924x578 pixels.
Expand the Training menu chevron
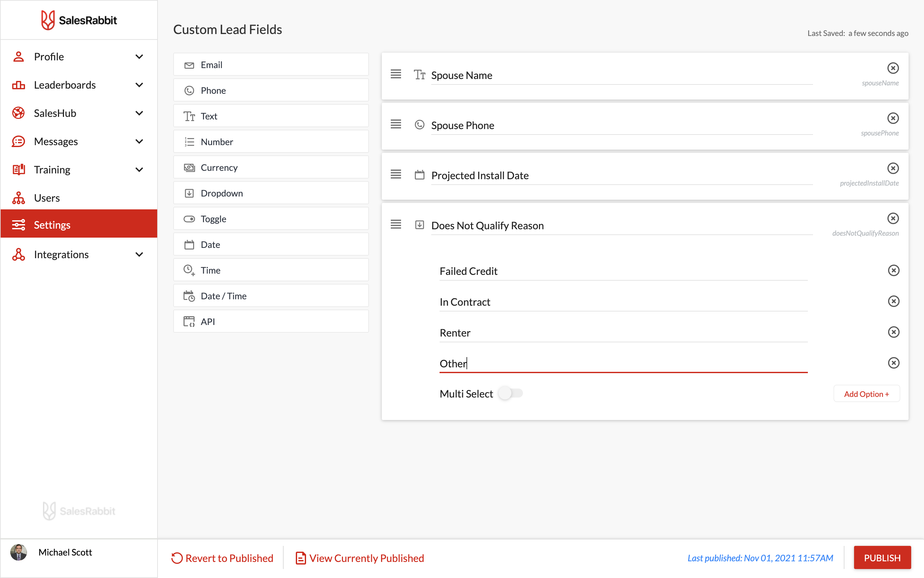(139, 169)
